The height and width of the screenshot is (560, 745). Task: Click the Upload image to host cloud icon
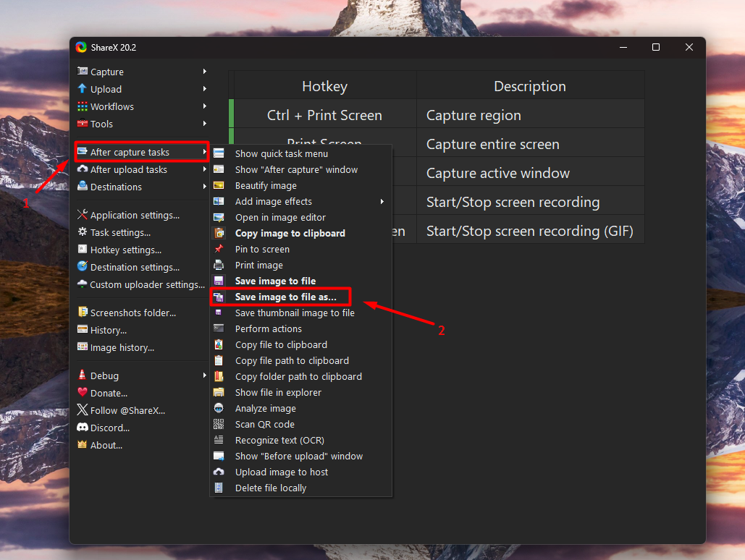219,472
